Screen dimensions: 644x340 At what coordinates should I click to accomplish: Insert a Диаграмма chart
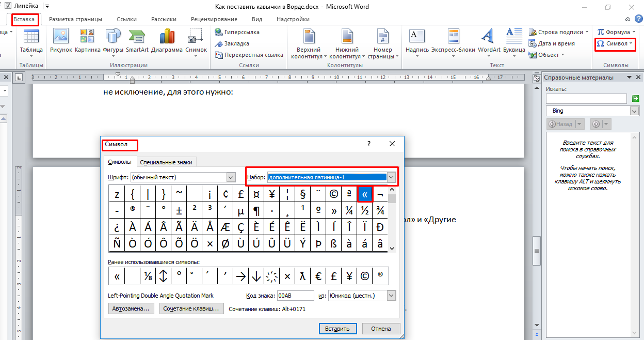(167, 41)
